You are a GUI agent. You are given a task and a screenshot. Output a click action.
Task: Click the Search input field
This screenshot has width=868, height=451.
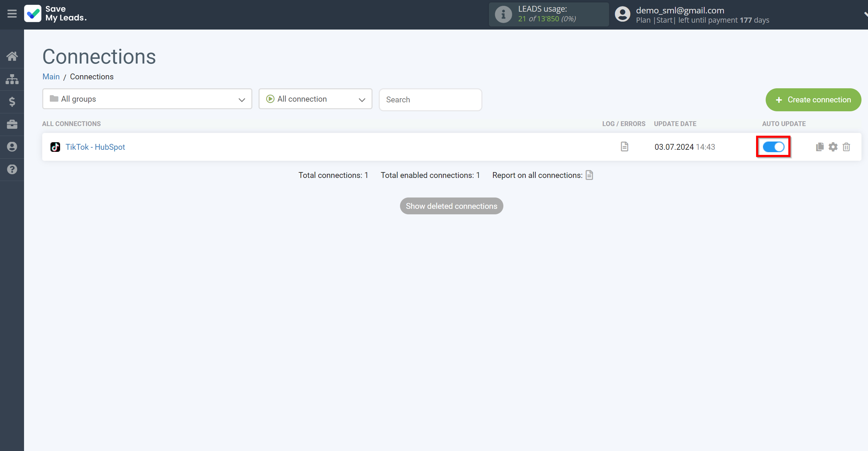pos(430,99)
